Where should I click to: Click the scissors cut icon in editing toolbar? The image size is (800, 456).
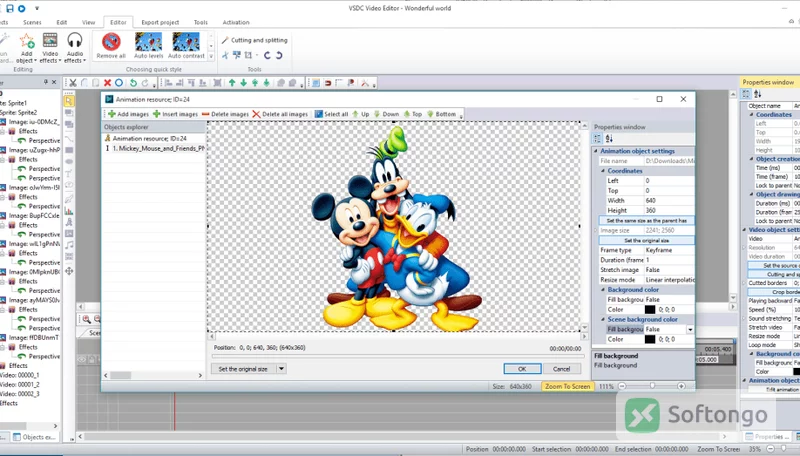pyautogui.click(x=73, y=83)
